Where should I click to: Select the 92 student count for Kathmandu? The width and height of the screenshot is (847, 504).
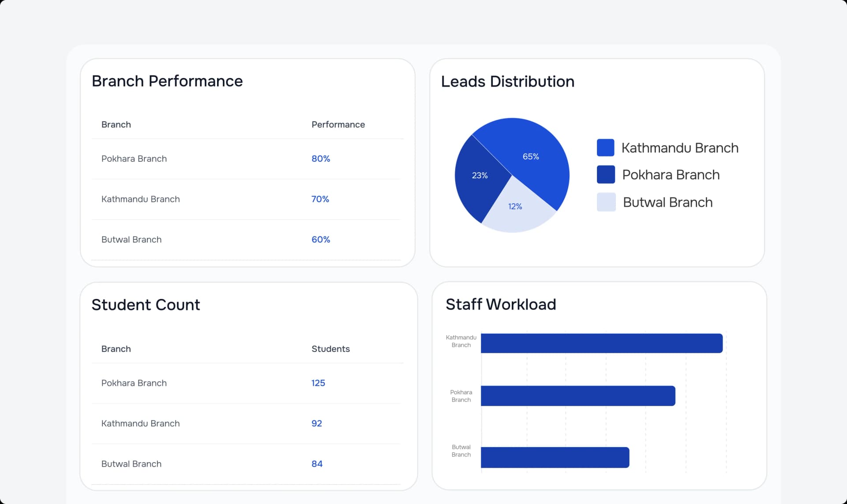click(x=317, y=423)
